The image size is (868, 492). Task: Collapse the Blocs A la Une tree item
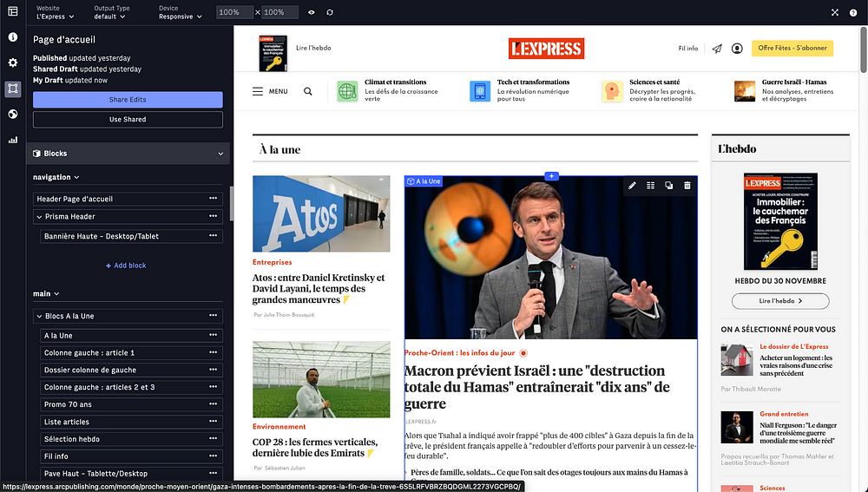click(39, 317)
